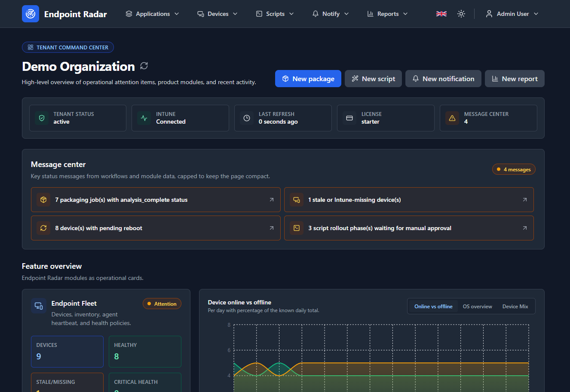Screen dimensions: 570x392
Task: Click the "Device online vs offline" chart title
Action: point(239,302)
